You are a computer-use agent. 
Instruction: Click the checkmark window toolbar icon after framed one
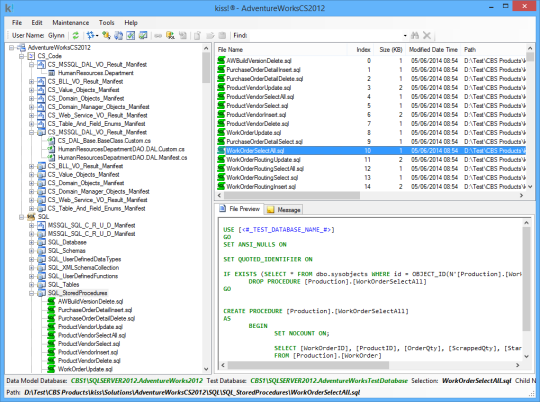tap(143, 35)
